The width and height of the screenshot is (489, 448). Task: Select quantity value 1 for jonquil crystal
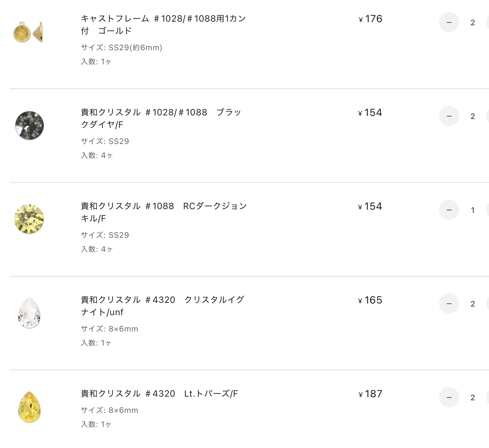pos(473,210)
